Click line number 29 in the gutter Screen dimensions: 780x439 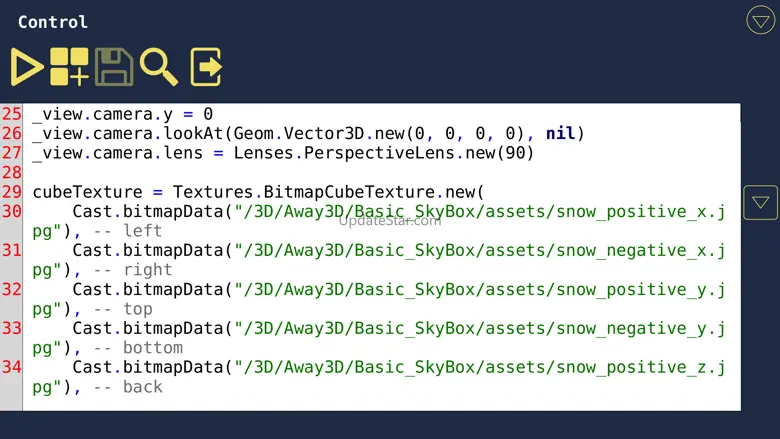11,192
